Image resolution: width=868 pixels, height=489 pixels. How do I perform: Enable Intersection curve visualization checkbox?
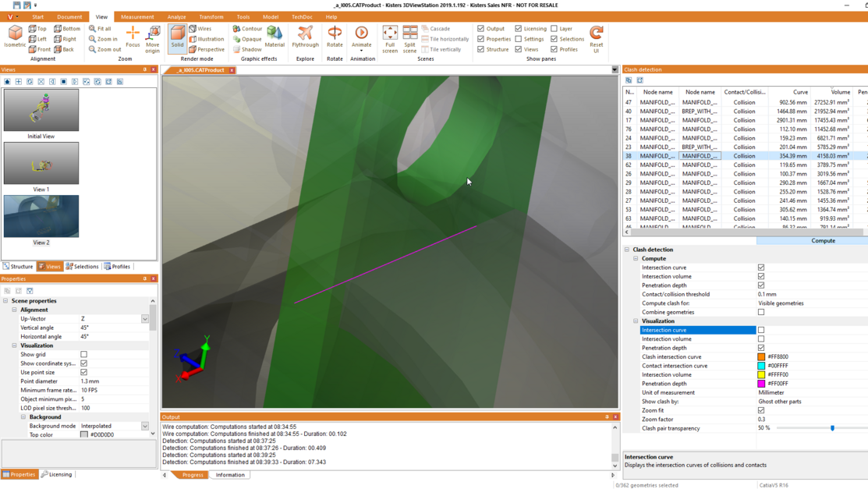tap(761, 330)
